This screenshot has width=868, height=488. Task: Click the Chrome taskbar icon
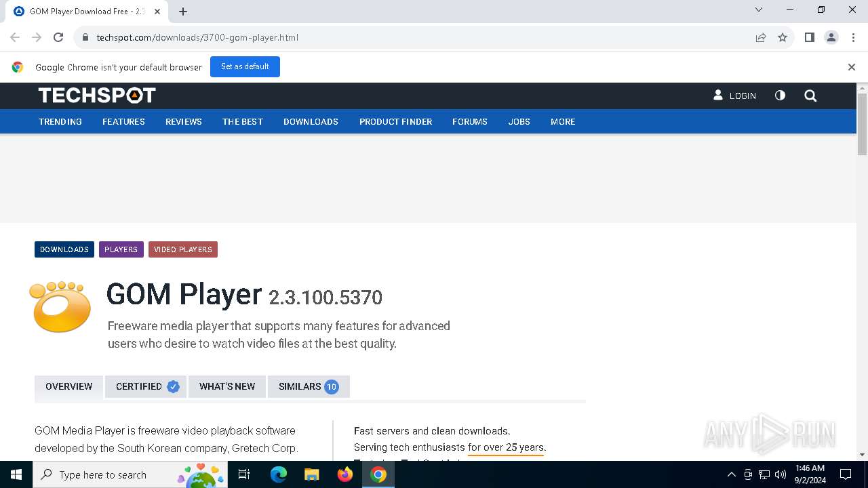[378, 474]
